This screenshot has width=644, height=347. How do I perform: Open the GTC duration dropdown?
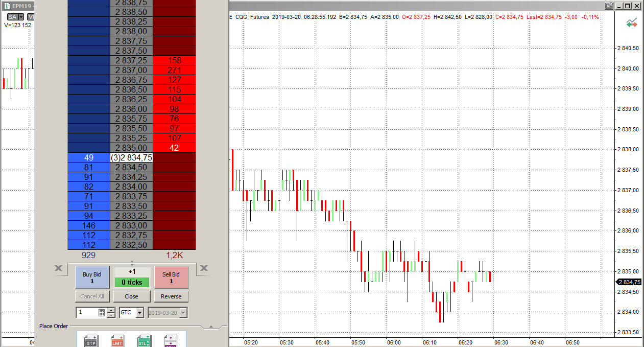[140, 312]
